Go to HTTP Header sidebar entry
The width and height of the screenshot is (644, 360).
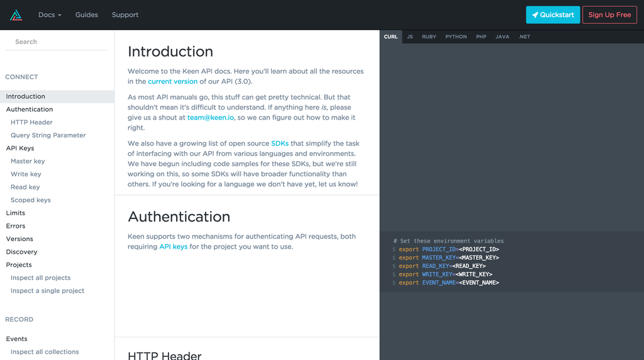[31, 123]
